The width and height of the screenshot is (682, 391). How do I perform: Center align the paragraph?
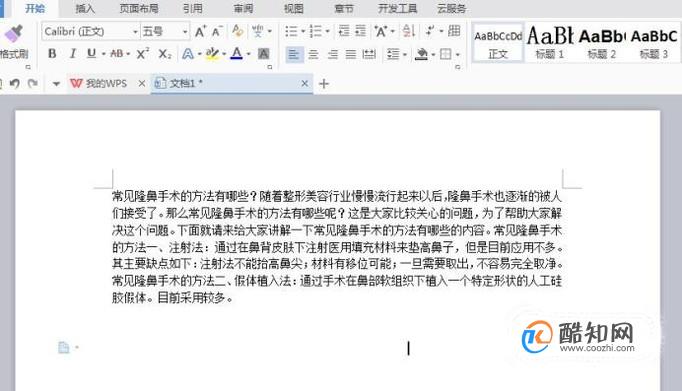pyautogui.click(x=313, y=54)
